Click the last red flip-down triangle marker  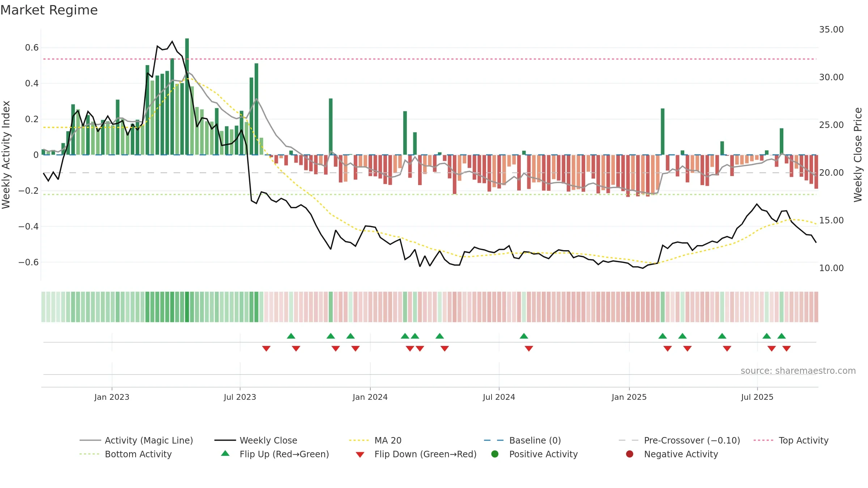[x=787, y=348]
